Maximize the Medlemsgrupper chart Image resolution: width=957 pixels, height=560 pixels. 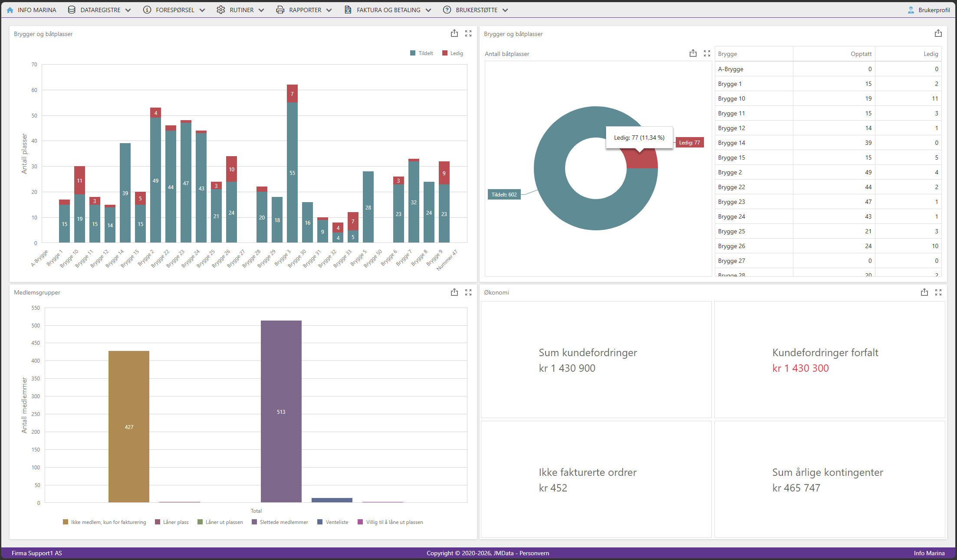pyautogui.click(x=468, y=292)
